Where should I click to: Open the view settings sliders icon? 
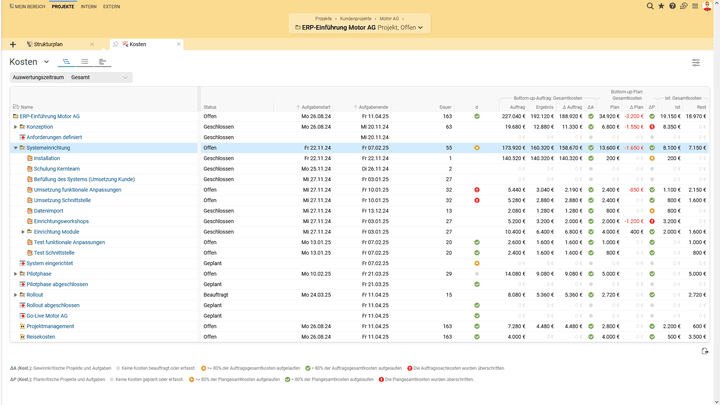pyautogui.click(x=696, y=62)
